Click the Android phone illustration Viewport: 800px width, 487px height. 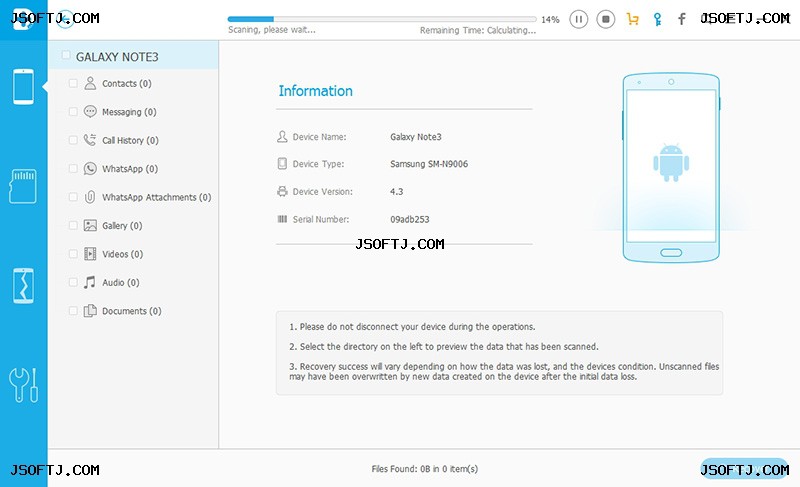pyautogui.click(x=671, y=168)
